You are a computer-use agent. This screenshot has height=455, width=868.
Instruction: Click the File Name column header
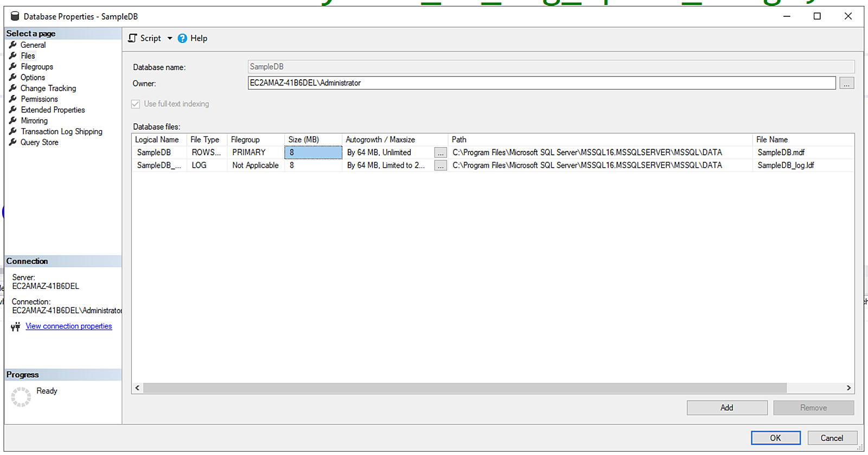803,140
